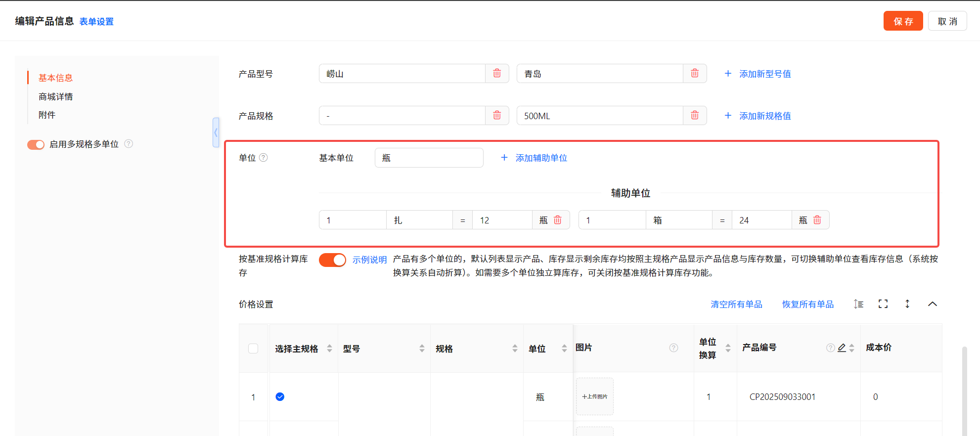Image resolution: width=980 pixels, height=436 pixels.
Task: Check the select-all checkbox in table header
Action: (253, 349)
